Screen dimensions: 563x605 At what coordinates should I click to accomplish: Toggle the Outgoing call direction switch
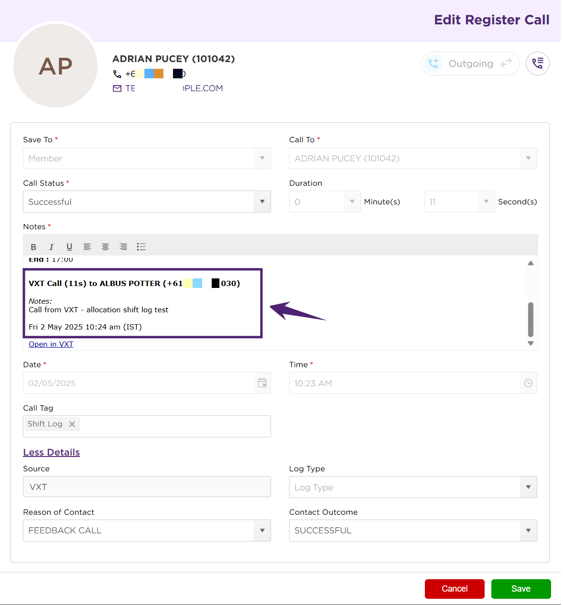[470, 63]
